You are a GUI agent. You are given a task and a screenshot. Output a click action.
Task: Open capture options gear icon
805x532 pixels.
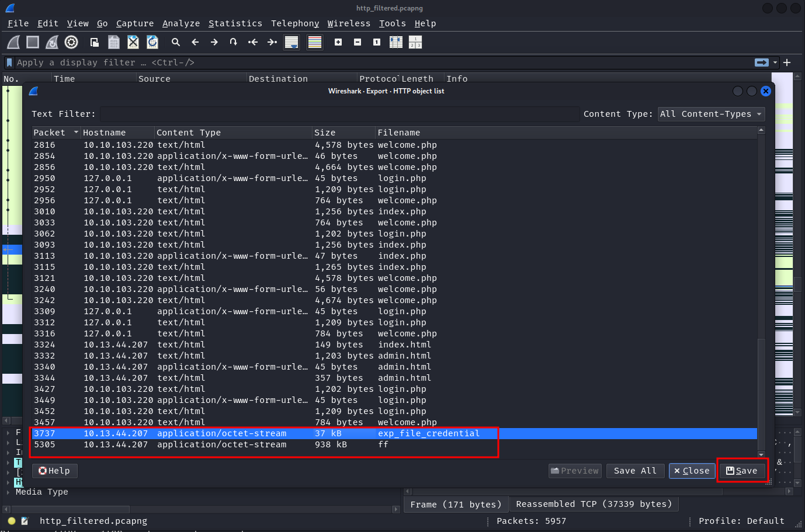click(71, 42)
